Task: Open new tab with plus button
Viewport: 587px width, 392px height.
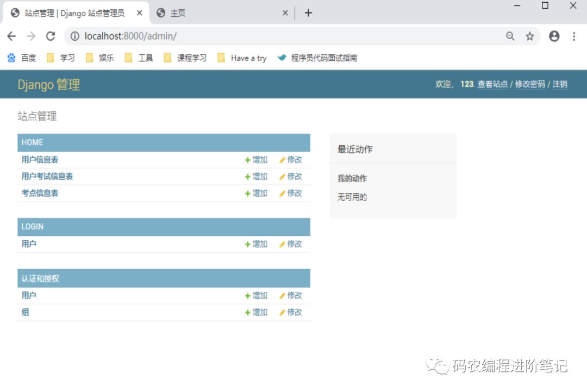Action: point(308,13)
